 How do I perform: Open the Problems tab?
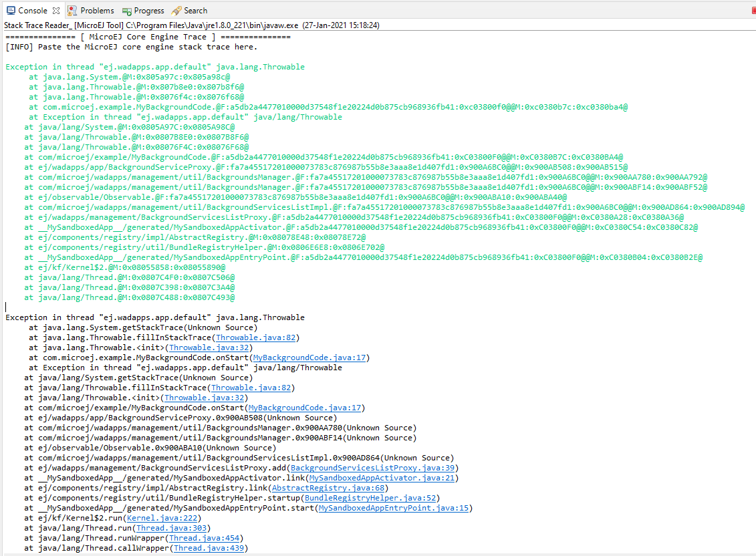coord(96,11)
